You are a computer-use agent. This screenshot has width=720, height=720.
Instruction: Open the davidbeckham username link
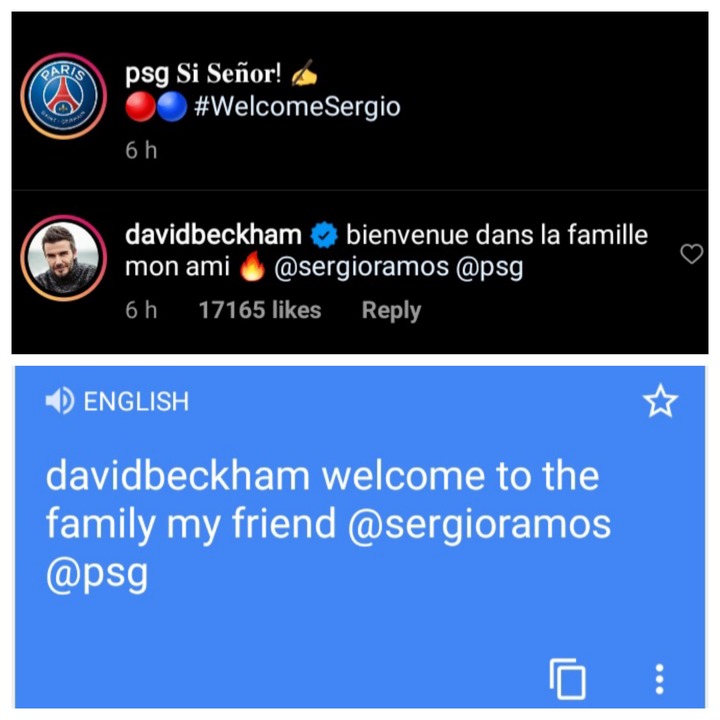pyautogui.click(x=214, y=235)
